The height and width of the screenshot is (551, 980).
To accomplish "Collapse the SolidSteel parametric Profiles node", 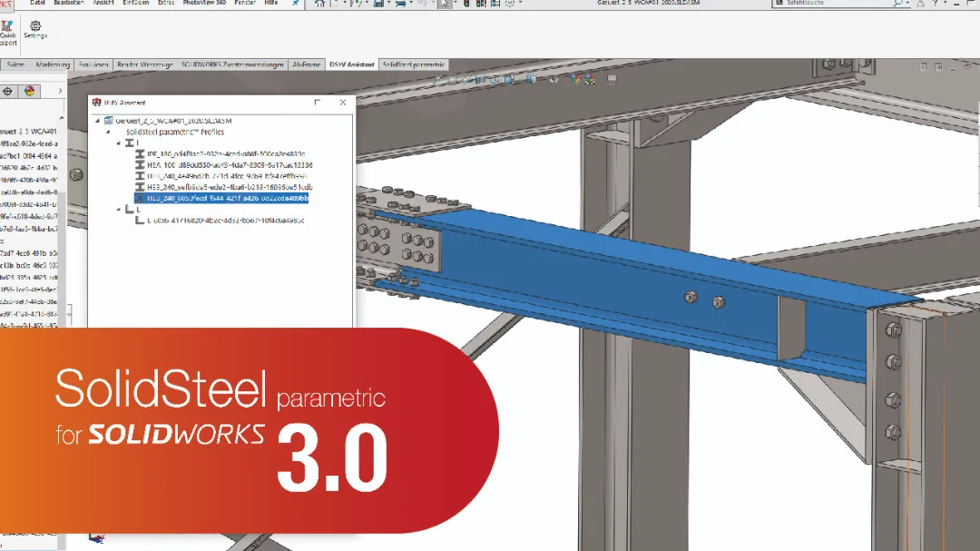I will (106, 132).
